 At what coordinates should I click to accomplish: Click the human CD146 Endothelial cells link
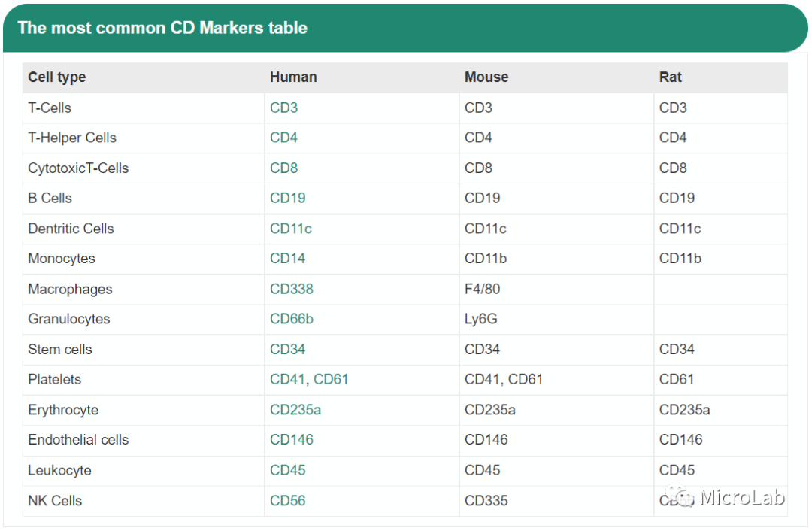[292, 440]
